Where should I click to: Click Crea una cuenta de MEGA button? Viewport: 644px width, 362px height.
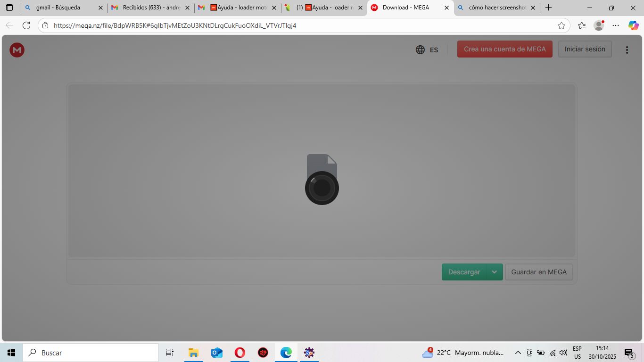tap(504, 49)
